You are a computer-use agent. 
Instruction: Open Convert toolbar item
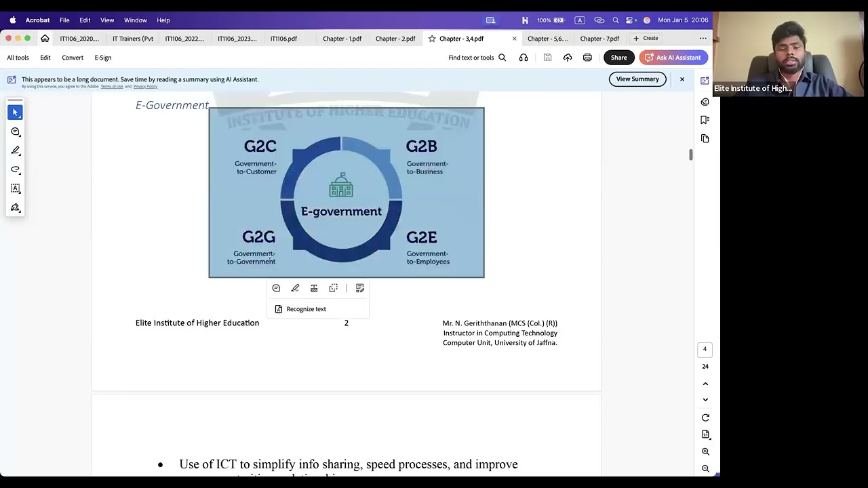point(73,58)
